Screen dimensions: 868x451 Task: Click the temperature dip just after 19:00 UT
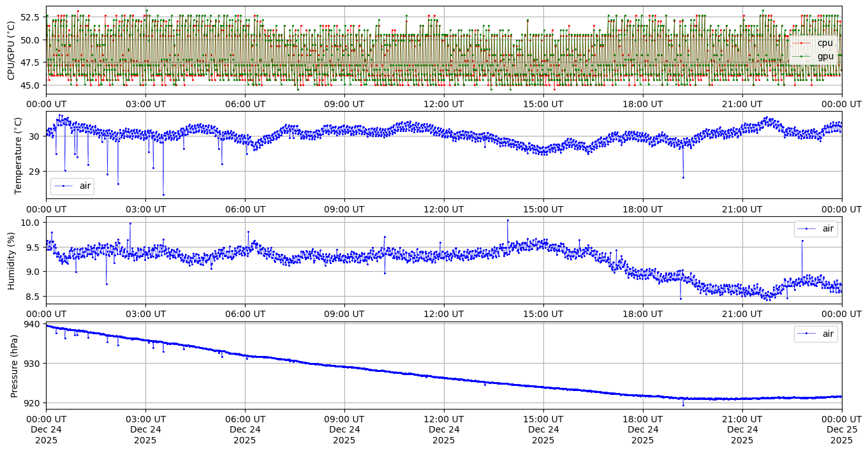tap(683, 177)
